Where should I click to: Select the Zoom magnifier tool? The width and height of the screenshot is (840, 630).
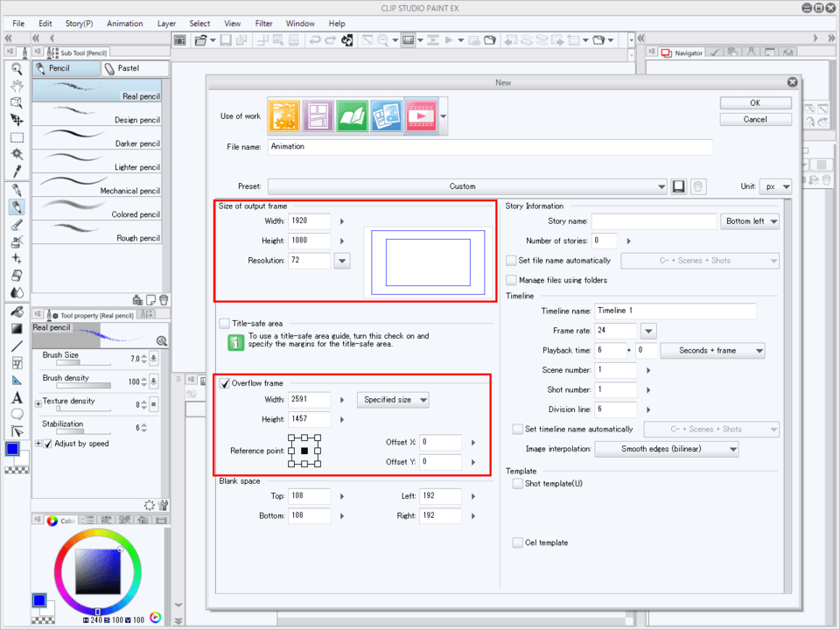pos(17,68)
